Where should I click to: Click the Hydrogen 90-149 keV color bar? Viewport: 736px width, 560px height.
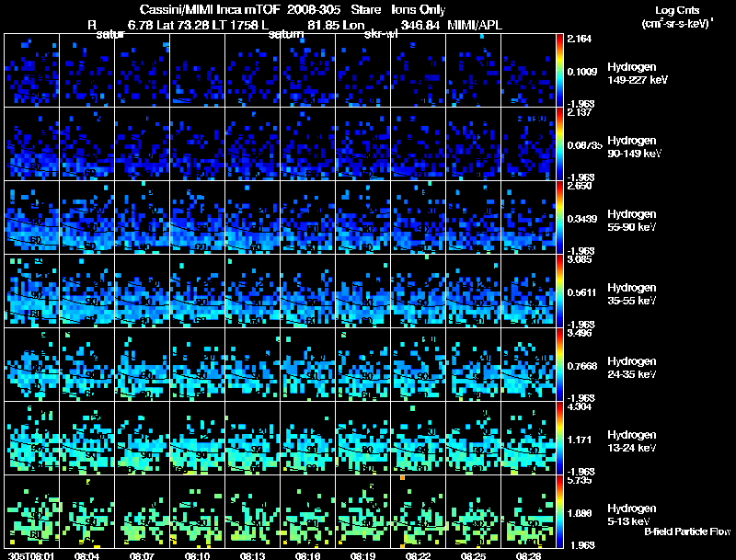coord(561,144)
